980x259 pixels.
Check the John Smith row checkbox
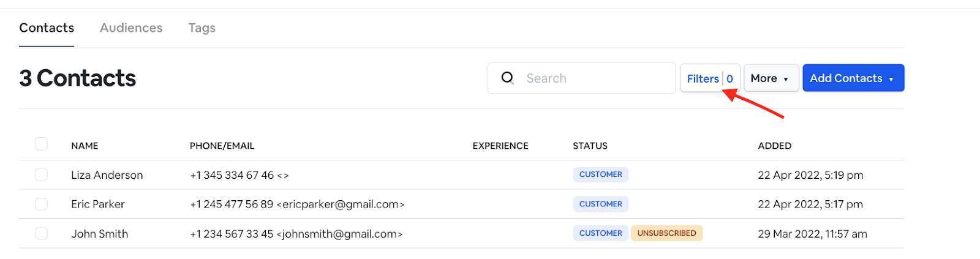(x=41, y=233)
